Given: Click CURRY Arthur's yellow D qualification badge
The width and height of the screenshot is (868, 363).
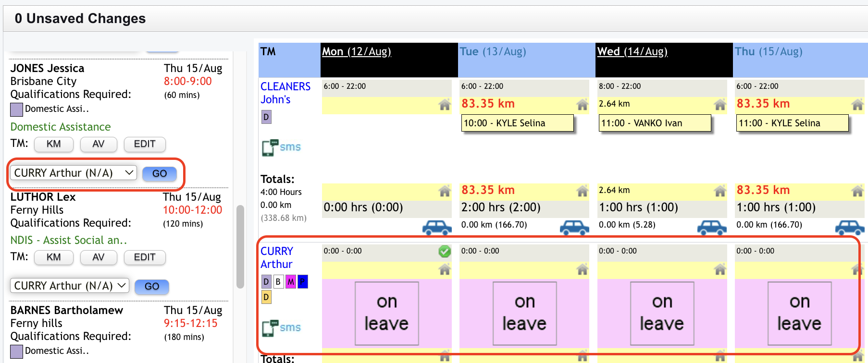Looking at the screenshot, I should click(x=266, y=297).
